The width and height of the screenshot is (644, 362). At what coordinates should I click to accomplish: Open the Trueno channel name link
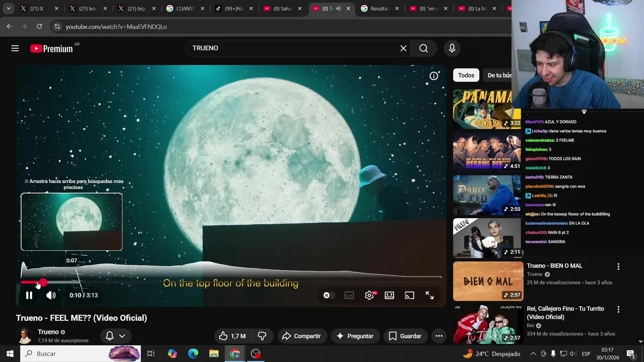(x=48, y=332)
